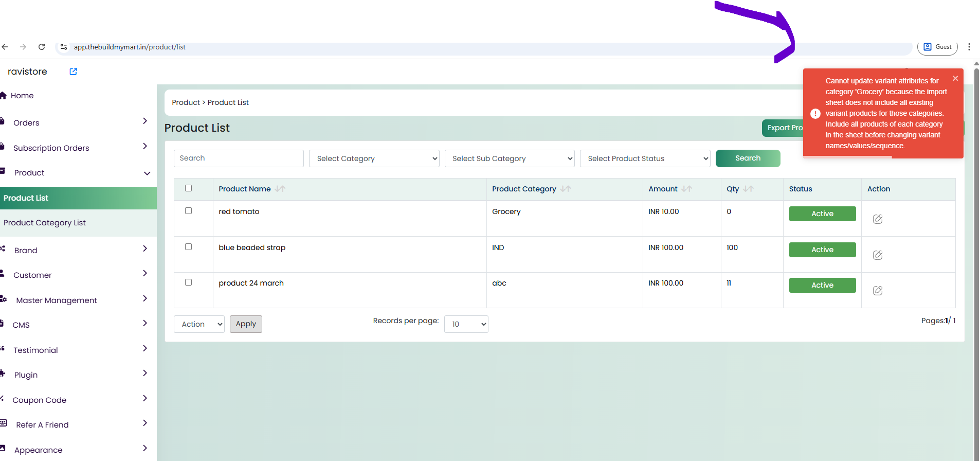The image size is (980, 461).
Task: Click the Export Product button
Action: tap(783, 128)
